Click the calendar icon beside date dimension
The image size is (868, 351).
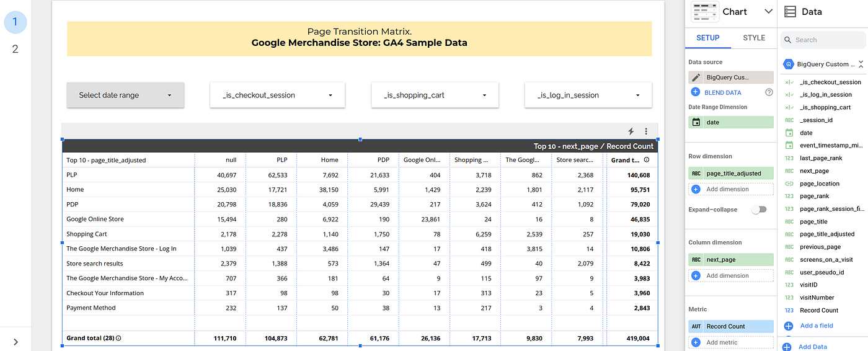coord(696,122)
